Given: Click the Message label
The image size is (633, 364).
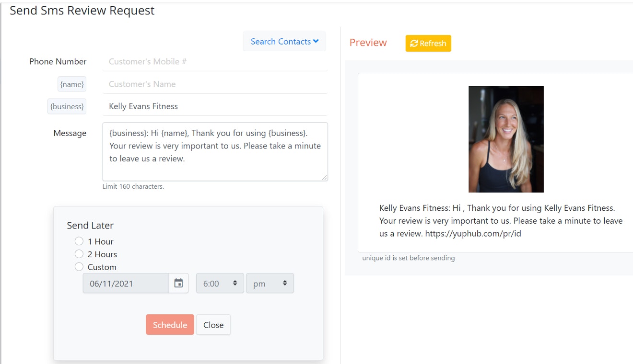Looking at the screenshot, I should coord(70,133).
